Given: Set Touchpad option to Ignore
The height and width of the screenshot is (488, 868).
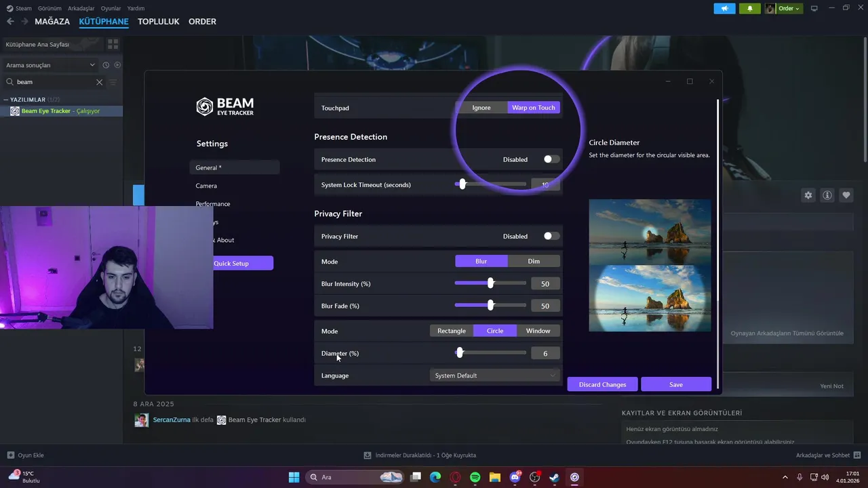Looking at the screenshot, I should coord(481,108).
